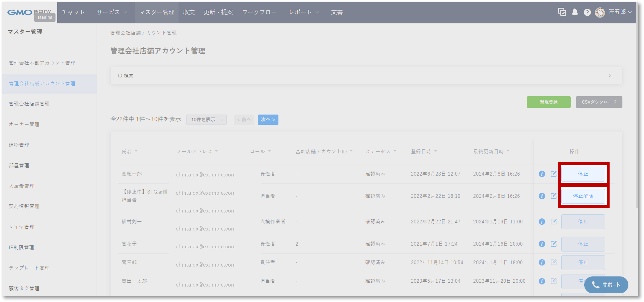Click the 停止解除 button to unsuspend account
The height and width of the screenshot is (302, 644).
pos(583,196)
